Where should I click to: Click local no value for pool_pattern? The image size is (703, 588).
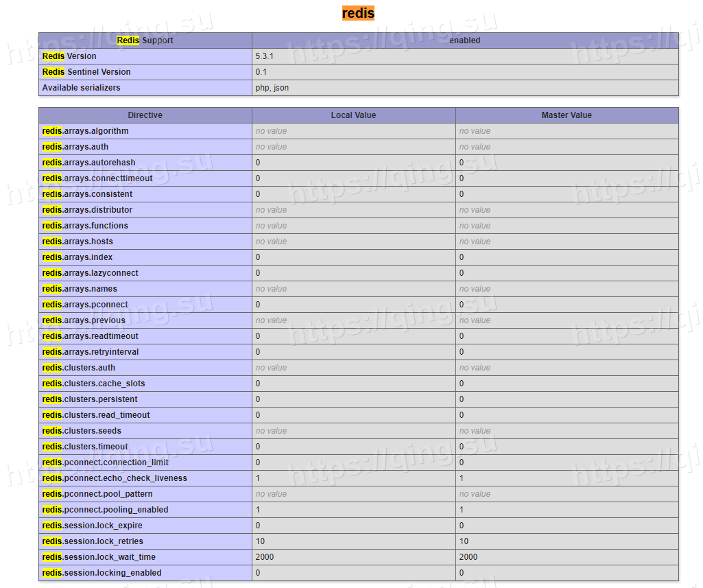tap(271, 494)
